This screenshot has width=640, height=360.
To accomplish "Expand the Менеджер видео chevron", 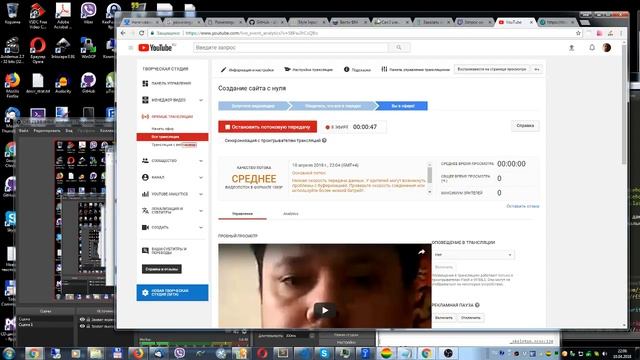I will [201, 100].
